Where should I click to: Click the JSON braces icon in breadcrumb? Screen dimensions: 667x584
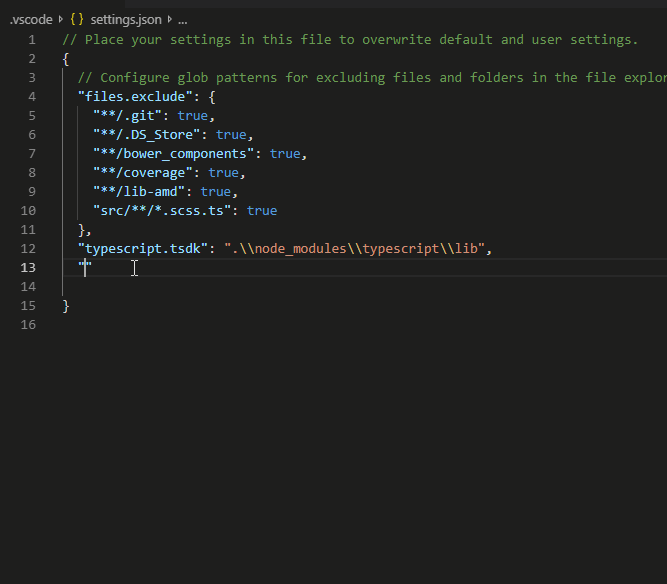pos(76,19)
